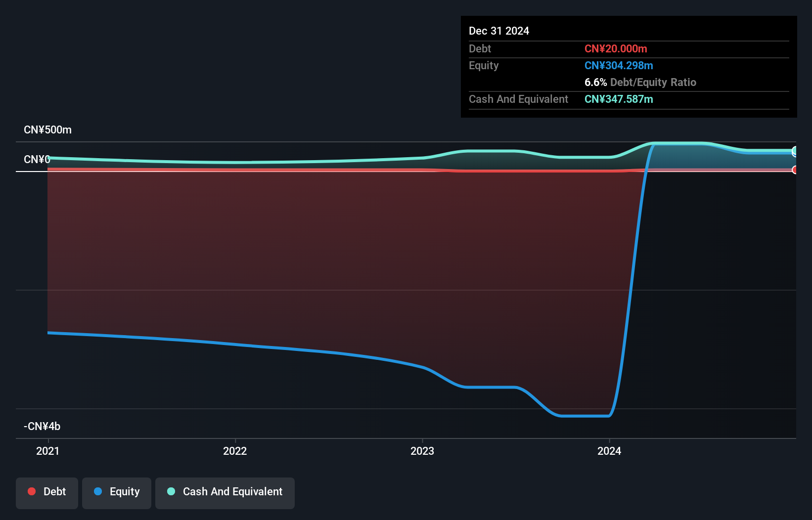The height and width of the screenshot is (520, 812).
Task: Click the 6.6% Debt/Equity Ratio text
Action: pos(640,83)
